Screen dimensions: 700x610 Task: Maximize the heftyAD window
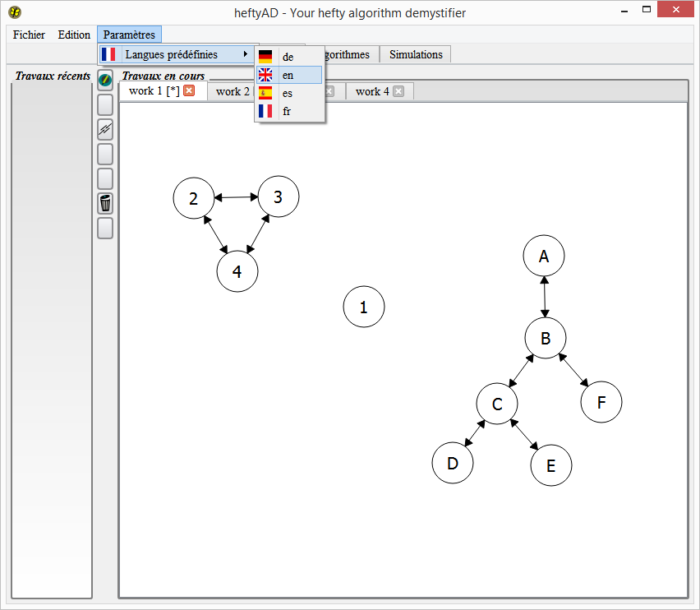point(647,10)
